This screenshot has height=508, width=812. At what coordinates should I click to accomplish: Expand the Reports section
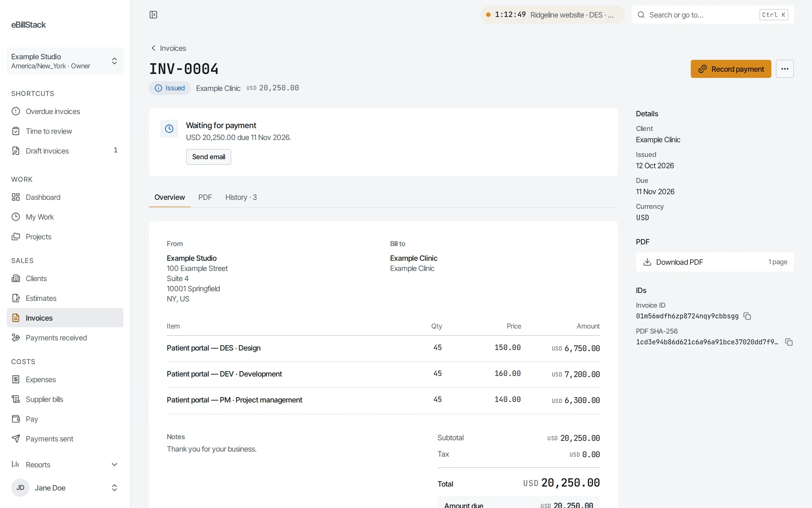pos(65,465)
